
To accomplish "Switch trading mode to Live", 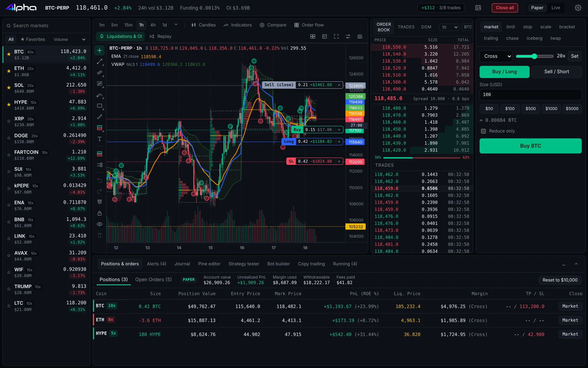I will coord(555,8).
